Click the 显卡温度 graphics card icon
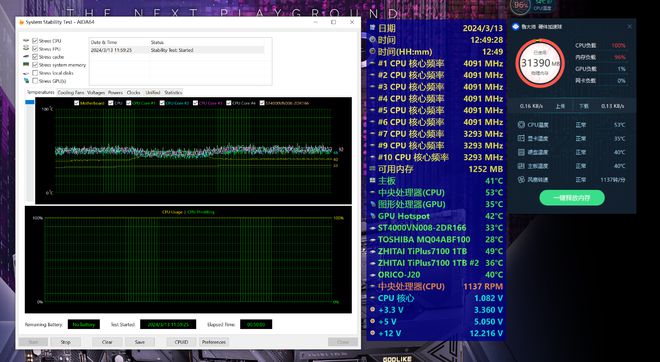The height and width of the screenshot is (362, 660). pyautogui.click(x=521, y=138)
